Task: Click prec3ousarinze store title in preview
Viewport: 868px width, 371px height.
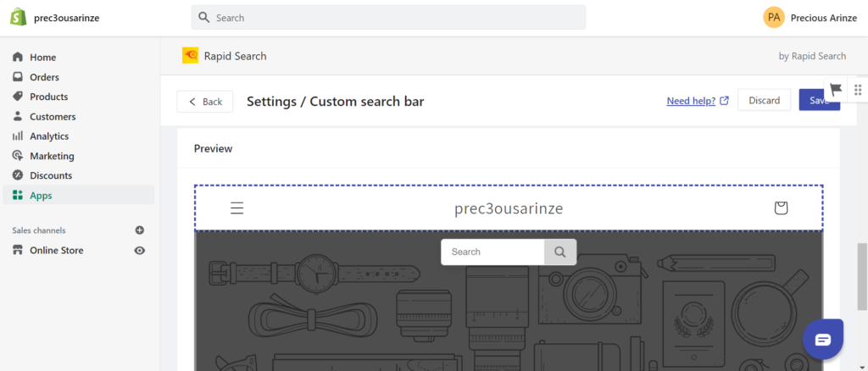Action: point(509,208)
